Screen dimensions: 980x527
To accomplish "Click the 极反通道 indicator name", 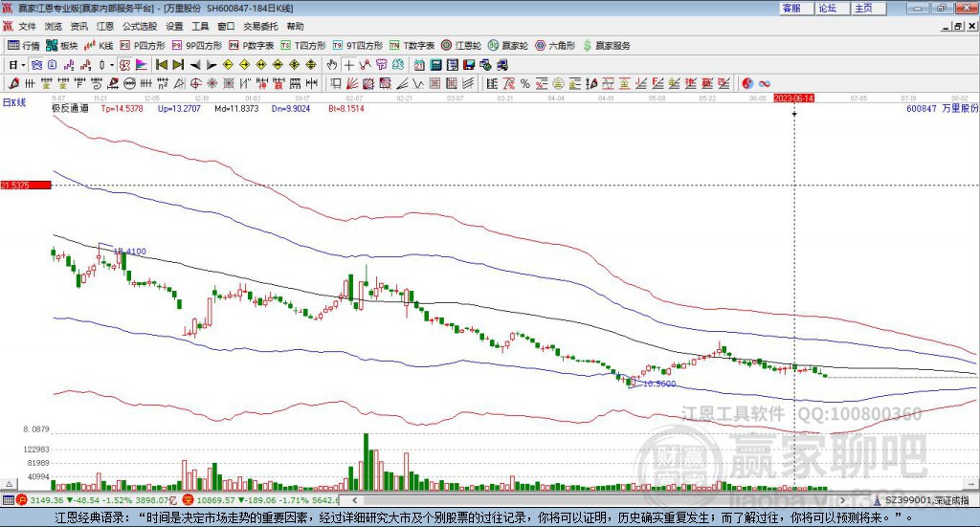I will tap(70, 109).
